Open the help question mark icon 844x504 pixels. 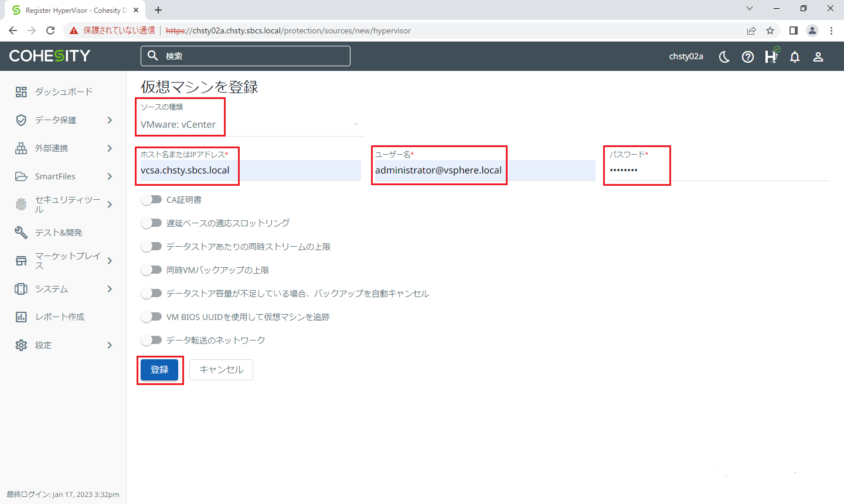pos(748,57)
